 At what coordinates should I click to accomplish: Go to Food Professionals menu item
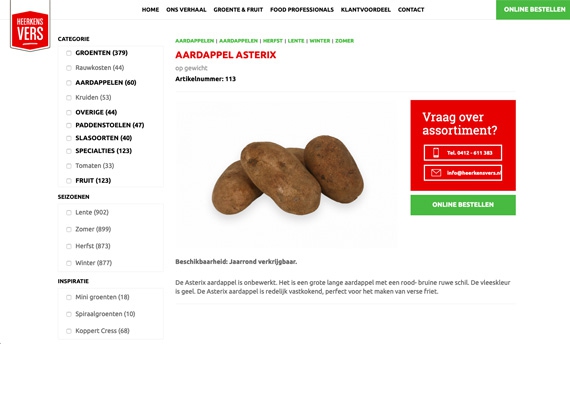pos(302,10)
